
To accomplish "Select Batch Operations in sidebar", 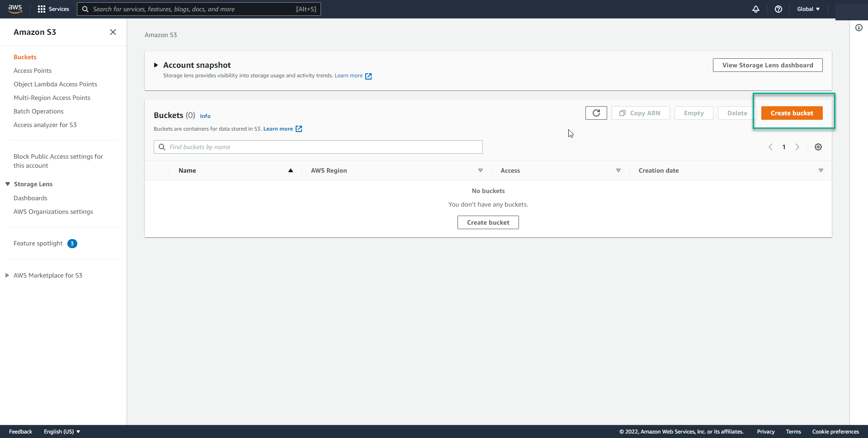I will pos(38,111).
